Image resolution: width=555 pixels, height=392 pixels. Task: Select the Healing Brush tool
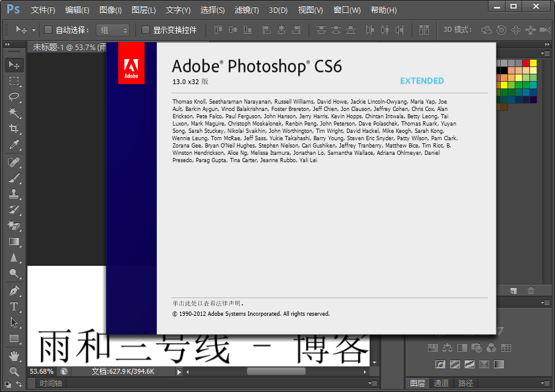[x=14, y=162]
